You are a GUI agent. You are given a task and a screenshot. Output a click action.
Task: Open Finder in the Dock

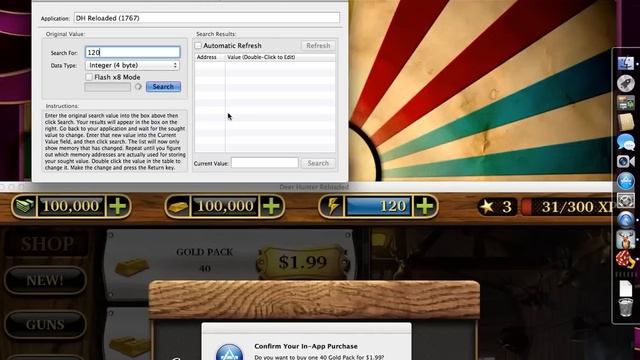click(626, 63)
